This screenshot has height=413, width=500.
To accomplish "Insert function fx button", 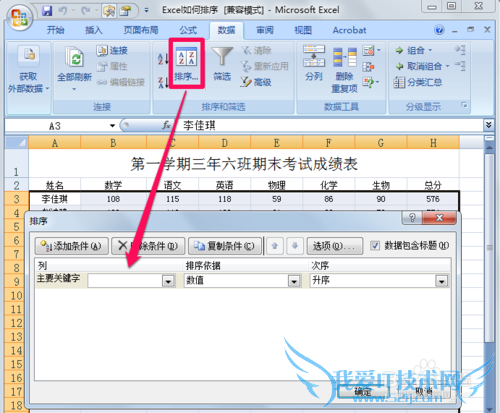I will click(166, 125).
